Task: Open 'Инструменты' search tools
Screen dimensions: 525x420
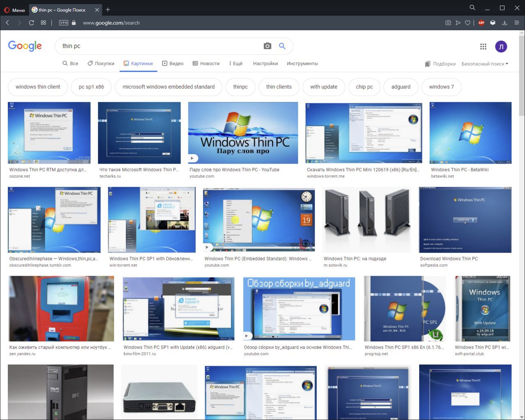Action: (x=302, y=64)
